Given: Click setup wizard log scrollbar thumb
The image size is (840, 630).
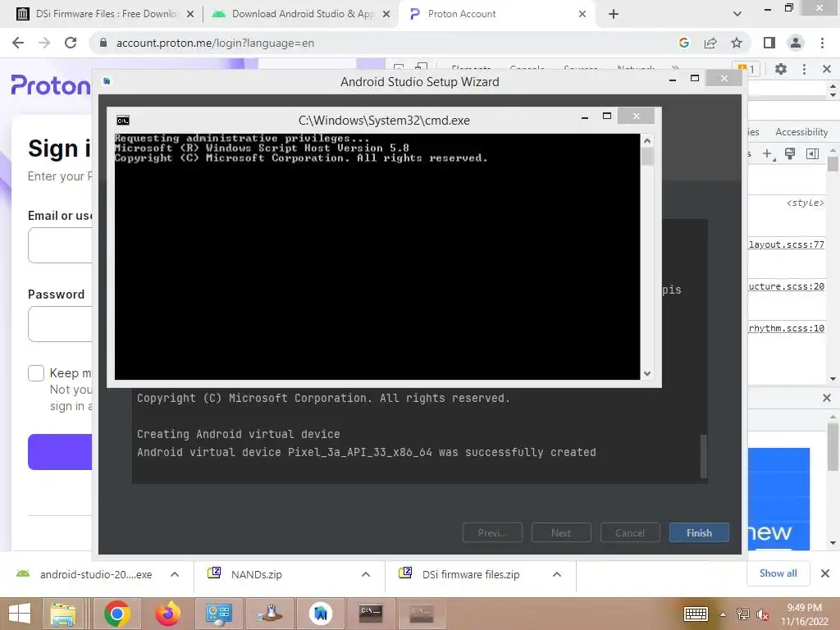Looking at the screenshot, I should 703,456.
